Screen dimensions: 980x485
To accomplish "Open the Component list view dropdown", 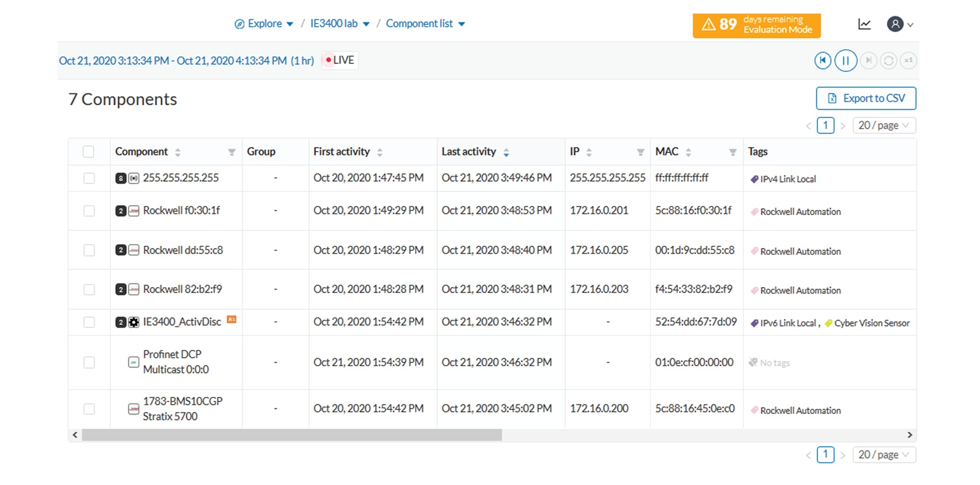I will [425, 24].
